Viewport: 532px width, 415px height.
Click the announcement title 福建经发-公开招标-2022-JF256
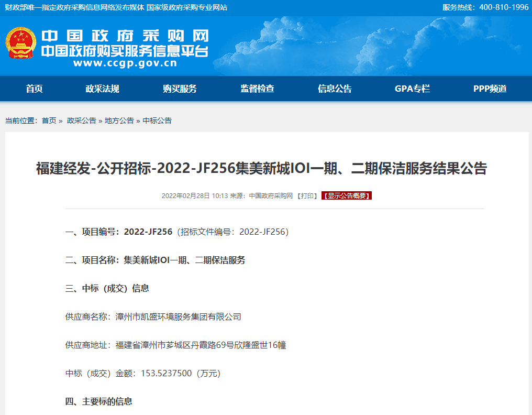click(x=262, y=168)
